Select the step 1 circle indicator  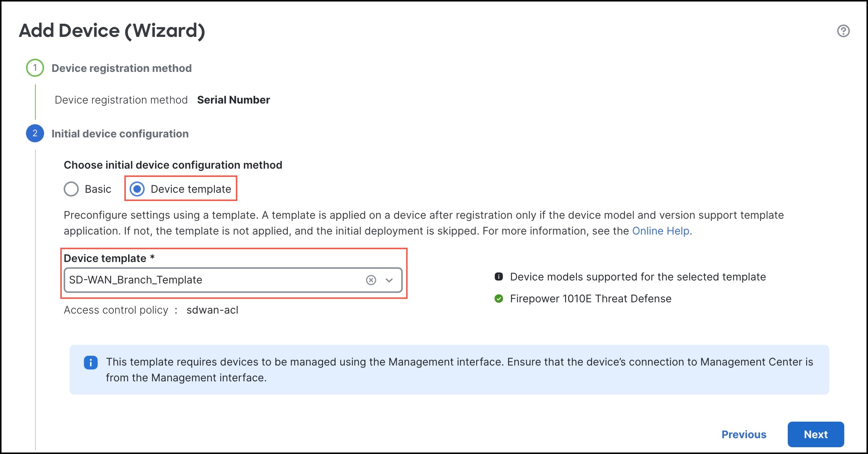(x=35, y=68)
